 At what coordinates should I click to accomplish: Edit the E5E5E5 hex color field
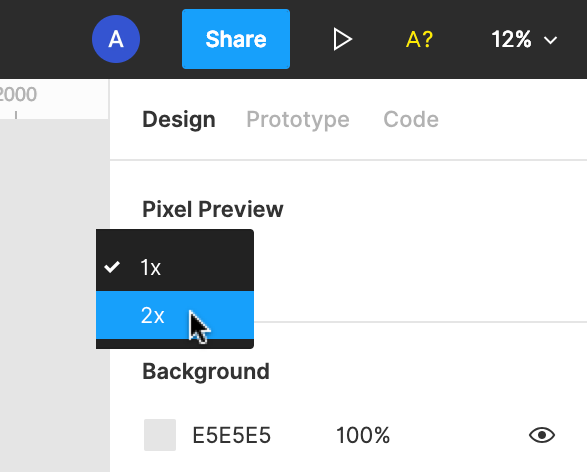coord(231,435)
